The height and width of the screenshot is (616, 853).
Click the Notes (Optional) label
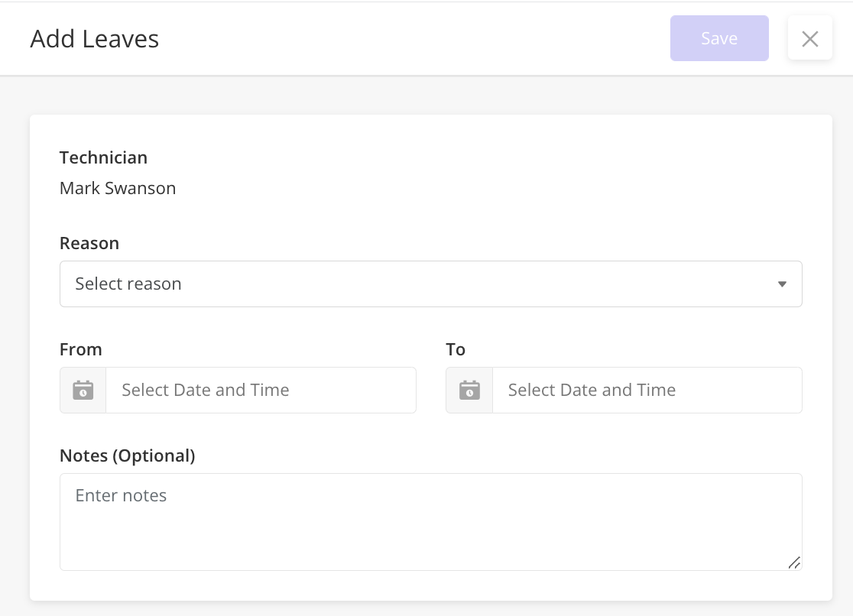pyautogui.click(x=128, y=456)
